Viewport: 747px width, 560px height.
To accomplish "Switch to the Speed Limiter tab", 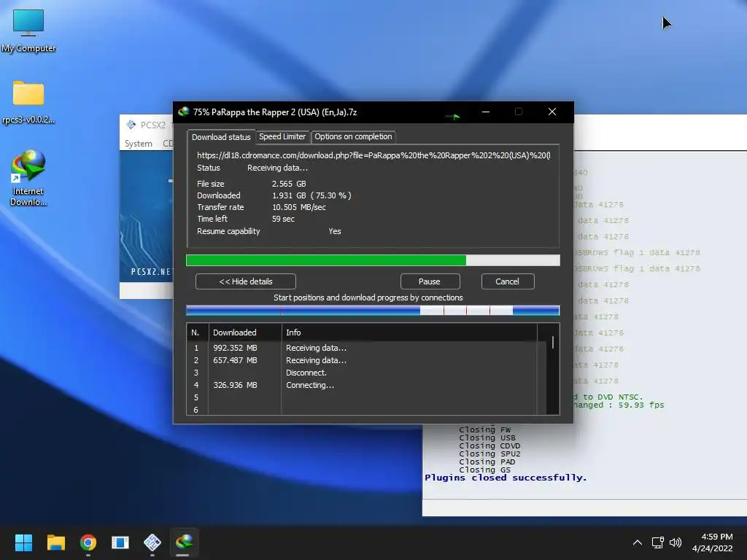I will click(282, 136).
